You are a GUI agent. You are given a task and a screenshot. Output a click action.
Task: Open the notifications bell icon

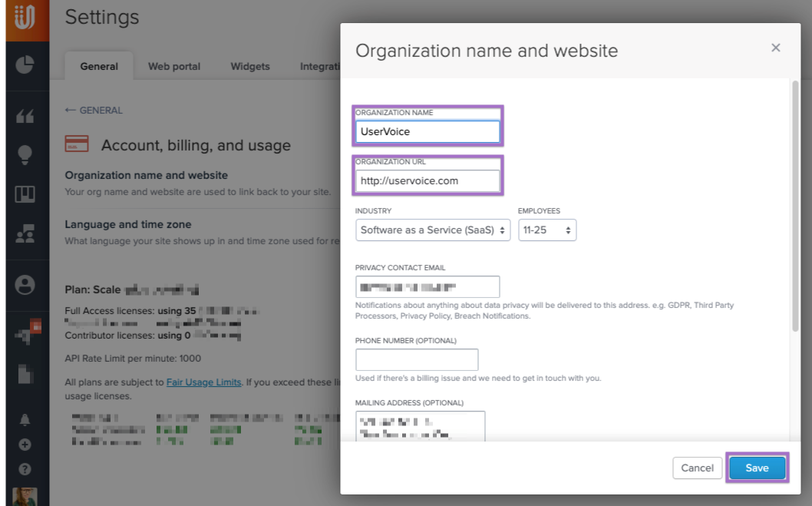[x=25, y=419]
